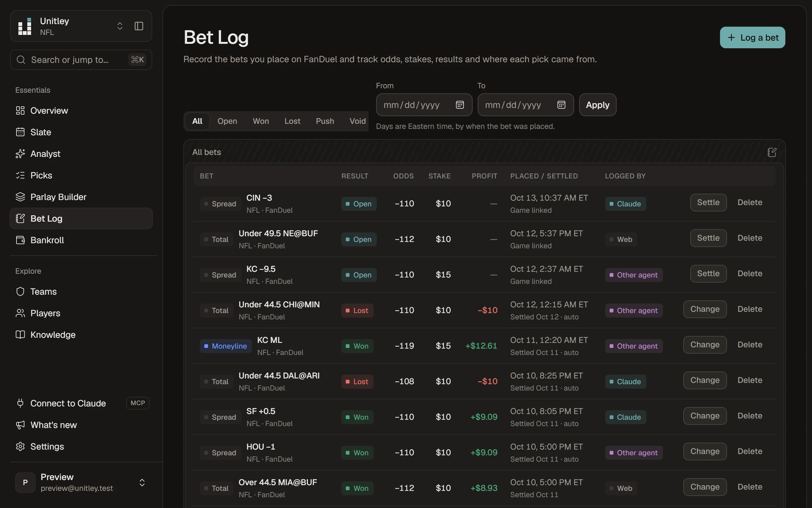The width and height of the screenshot is (812, 508).
Task: Open What's new megaphone icon
Action: 20,425
